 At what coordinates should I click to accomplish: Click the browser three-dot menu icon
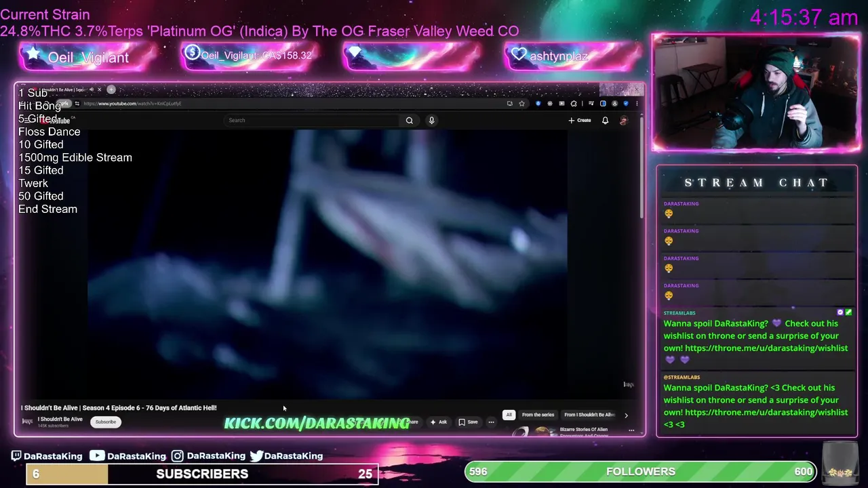click(x=636, y=104)
